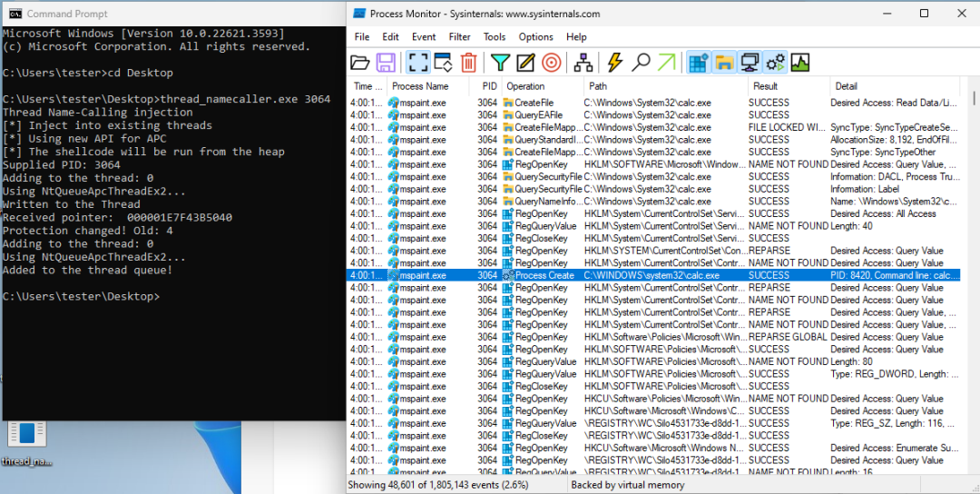Click the FILE LOCKED WI... result cell
Viewport: 980px width, 494px height.
pyautogui.click(x=789, y=127)
